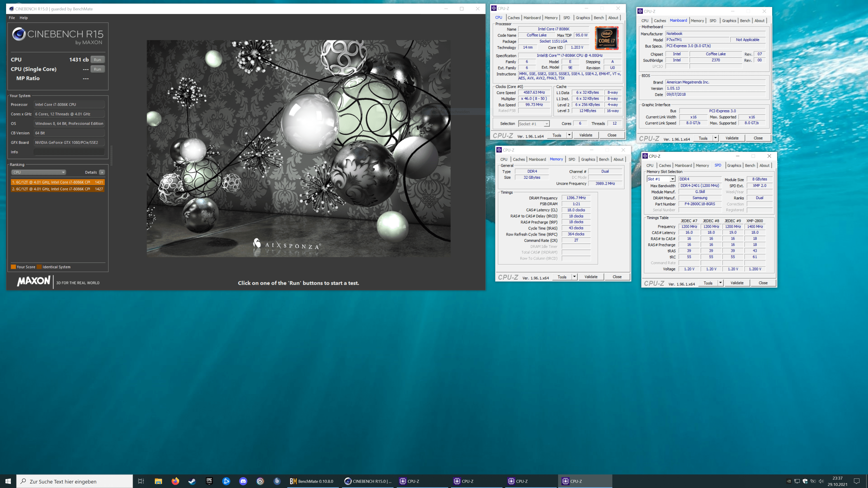Click Validate in Mainboard CPU-Z window
868x488 pixels.
732,138
